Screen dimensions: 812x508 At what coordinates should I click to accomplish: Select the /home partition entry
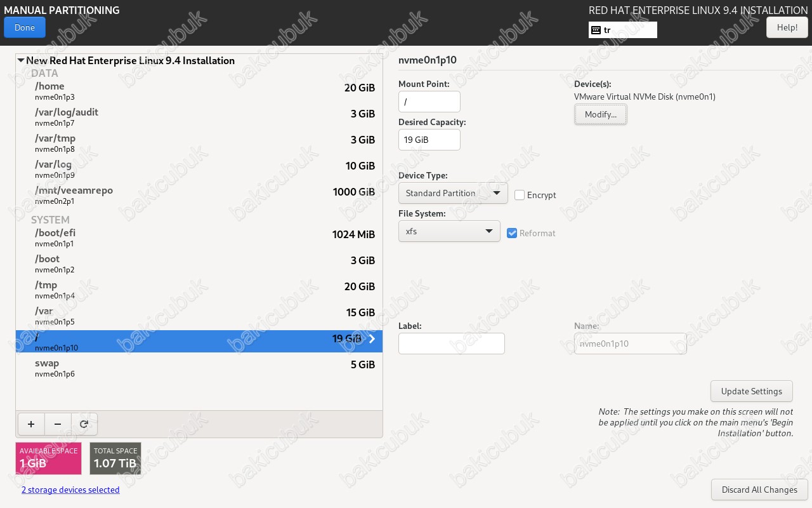199,91
